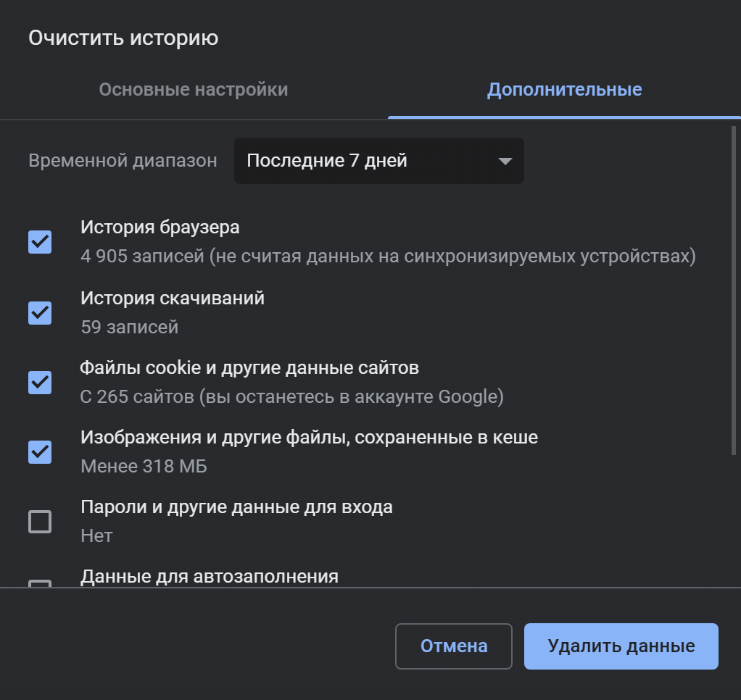Image resolution: width=741 pixels, height=700 pixels.
Task: Uncheck the История скачиваний checkbox
Action: coord(40,312)
